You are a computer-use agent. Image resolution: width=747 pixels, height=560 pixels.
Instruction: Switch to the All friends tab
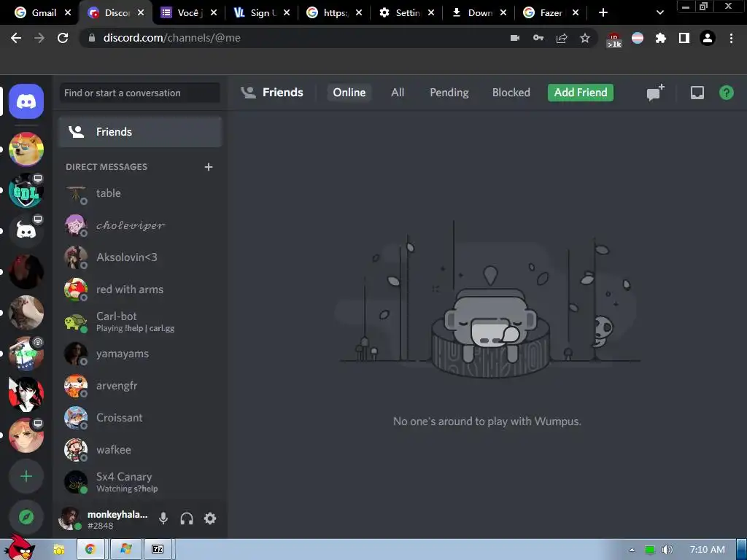[x=398, y=93]
